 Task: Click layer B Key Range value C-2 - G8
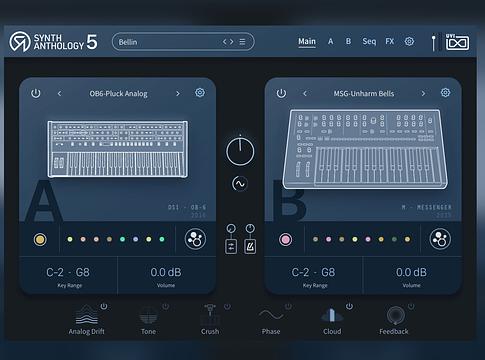point(314,272)
